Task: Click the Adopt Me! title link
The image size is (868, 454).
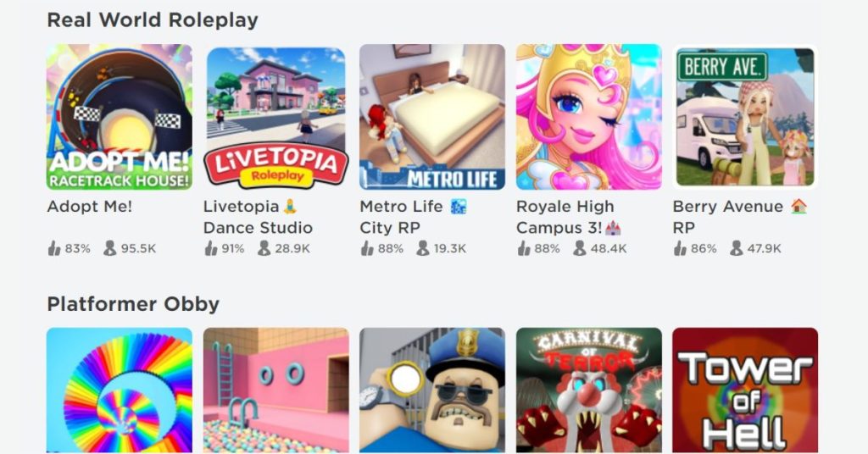Action: click(90, 207)
